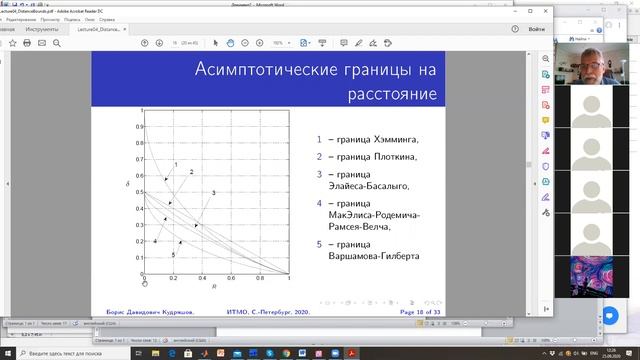Open Skype from the taskbar
The image size is (640, 360).
point(269,353)
